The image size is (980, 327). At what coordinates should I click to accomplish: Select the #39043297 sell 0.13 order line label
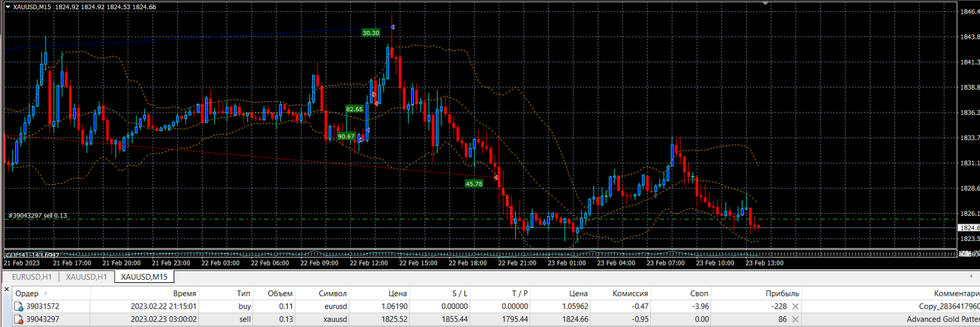(38, 216)
